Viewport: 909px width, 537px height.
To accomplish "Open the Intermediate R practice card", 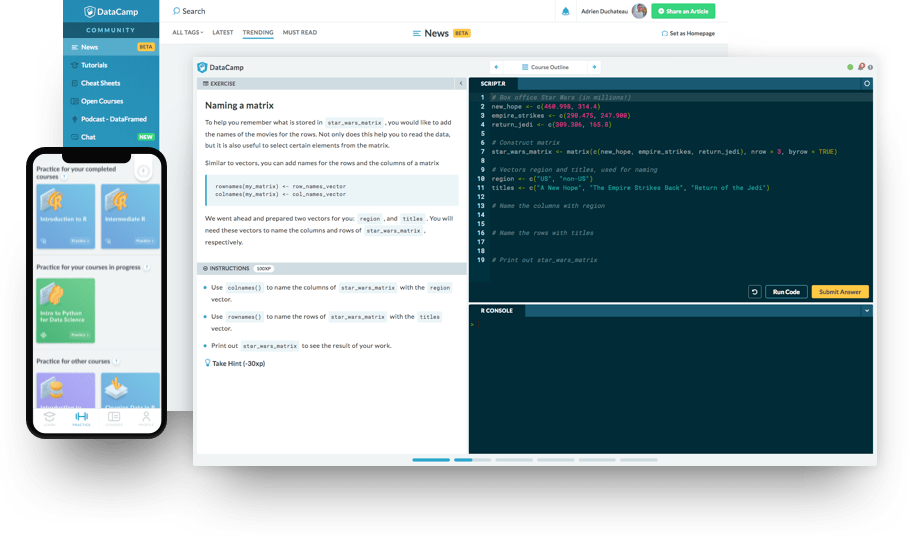I will [x=130, y=216].
